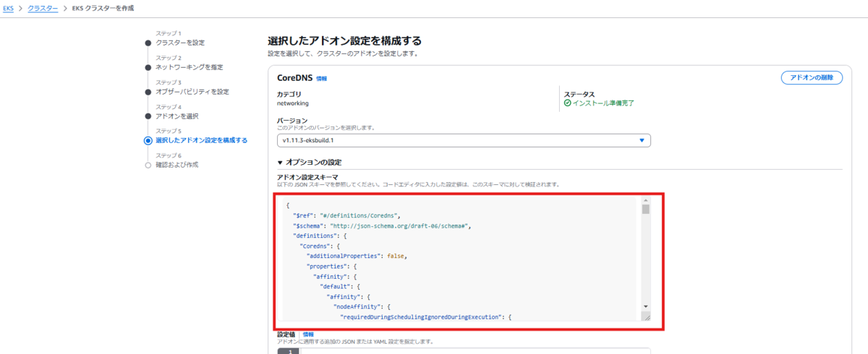Screen dimensions: 868x354
Task: Click the step 5 radio indicator circle
Action: (x=148, y=140)
